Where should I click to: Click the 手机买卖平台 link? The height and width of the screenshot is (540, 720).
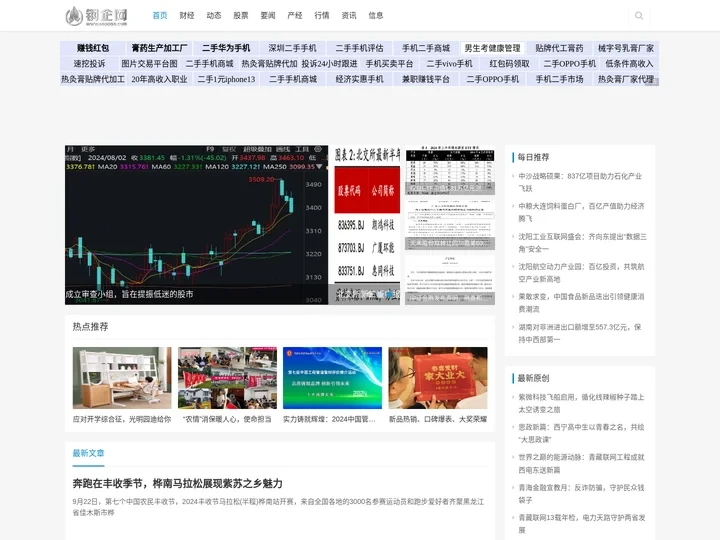tap(389, 64)
